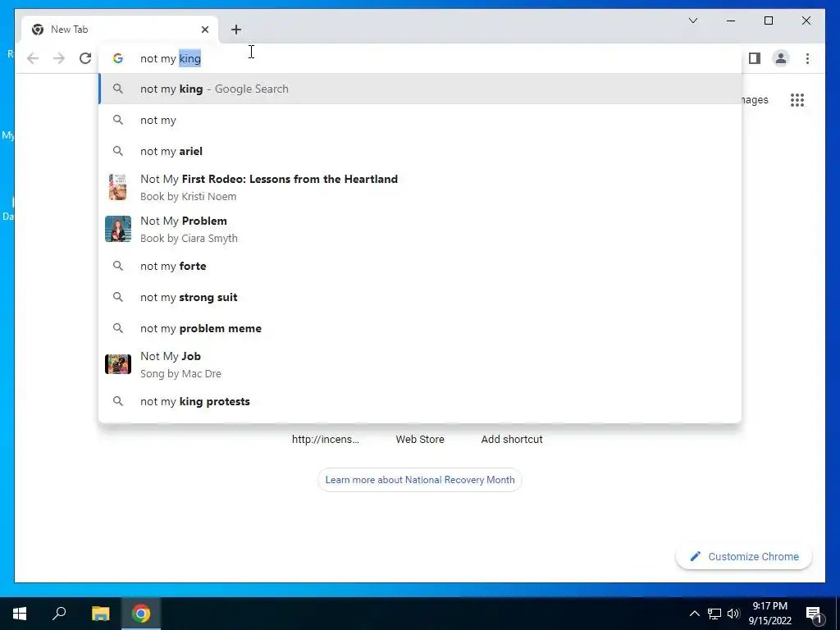The height and width of the screenshot is (630, 840).
Task: Open the notification center icon
Action: point(814,614)
